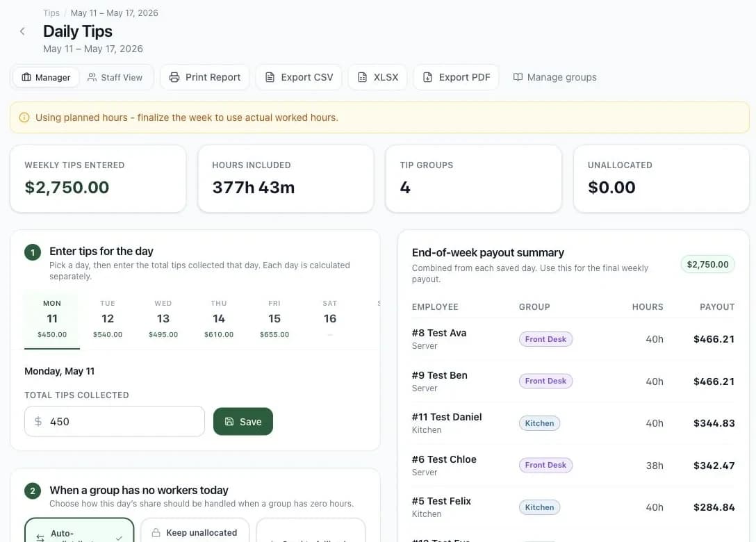Click the End-of-week payout summary heading
Viewport: 756px width, 542px height.
[488, 253]
